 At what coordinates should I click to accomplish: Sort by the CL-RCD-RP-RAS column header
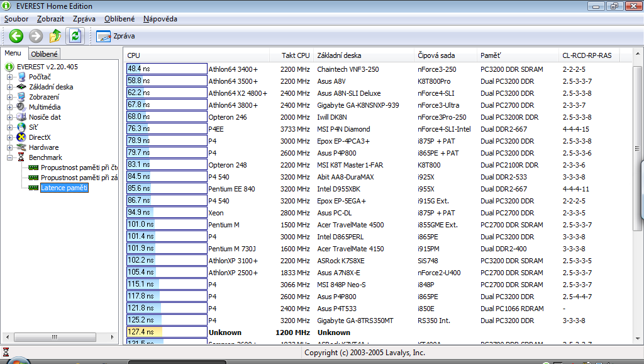click(589, 55)
